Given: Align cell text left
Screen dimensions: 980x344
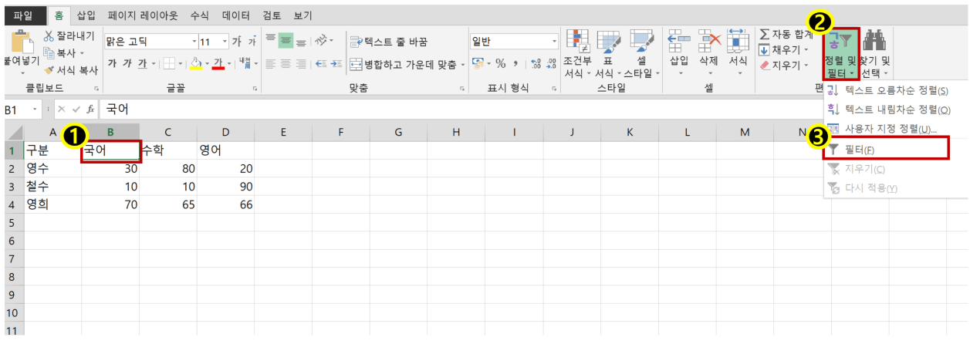Looking at the screenshot, I should pos(270,64).
